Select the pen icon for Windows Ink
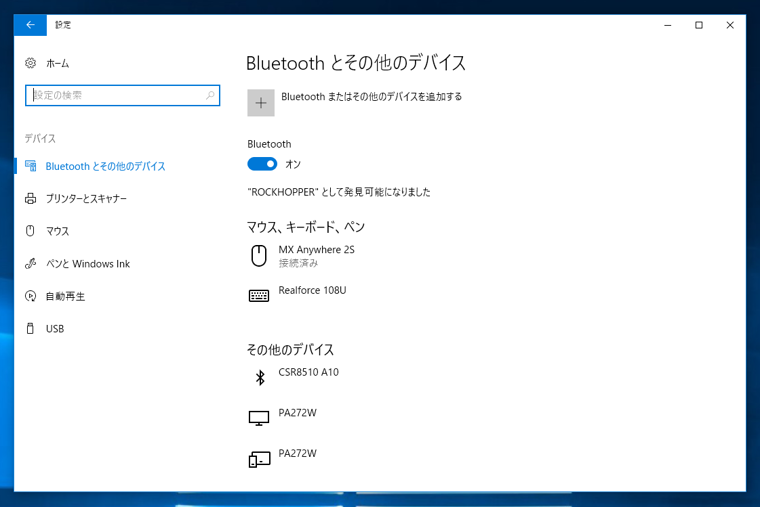The image size is (760, 507). point(31,263)
